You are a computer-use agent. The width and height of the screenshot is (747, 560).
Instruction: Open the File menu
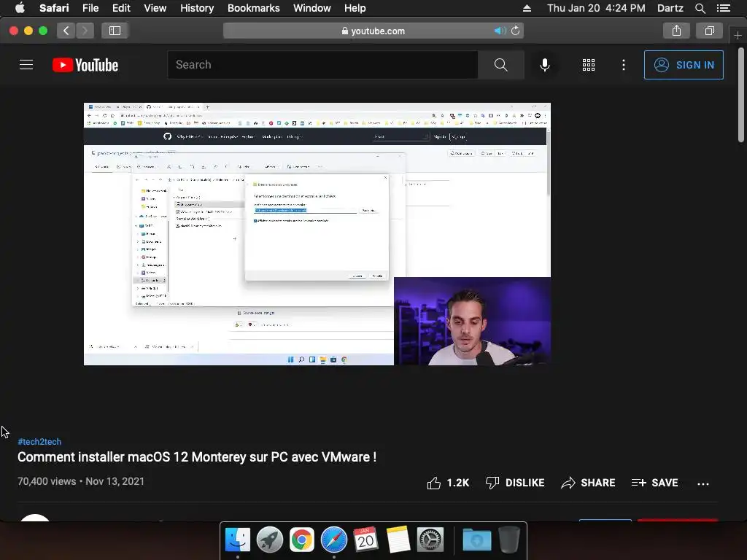tap(90, 8)
